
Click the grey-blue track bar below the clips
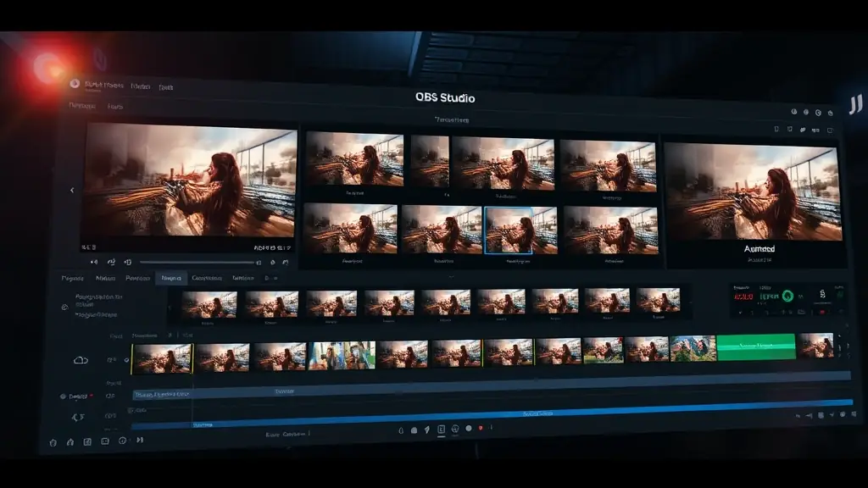point(492,385)
